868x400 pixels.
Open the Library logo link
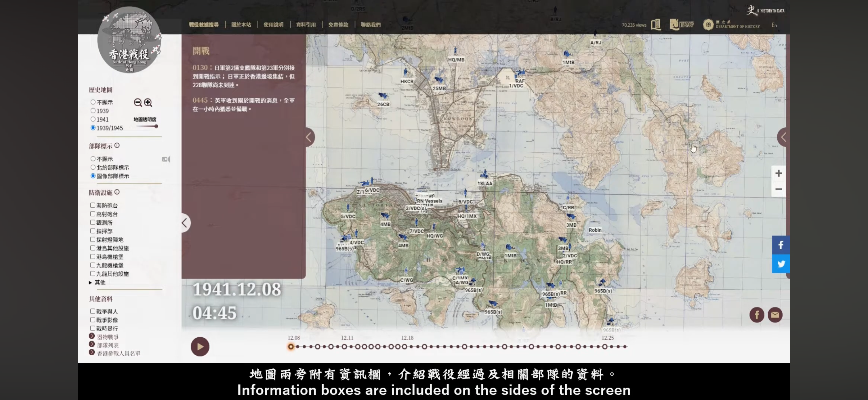pyautogui.click(x=682, y=24)
